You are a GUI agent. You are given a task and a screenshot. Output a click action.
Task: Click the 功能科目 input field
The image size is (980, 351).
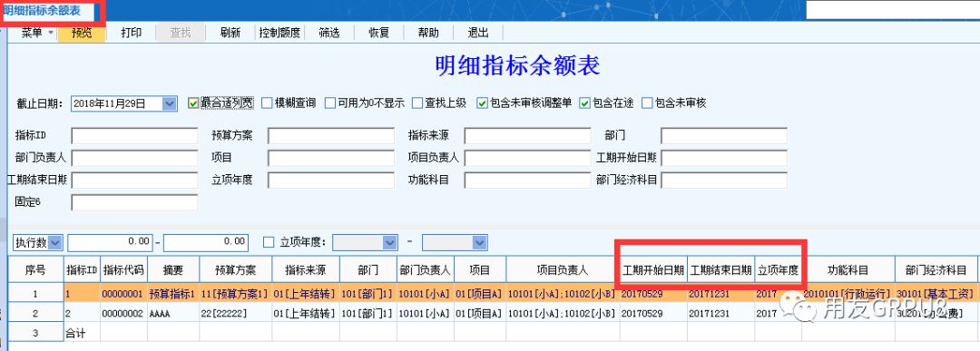tap(527, 180)
